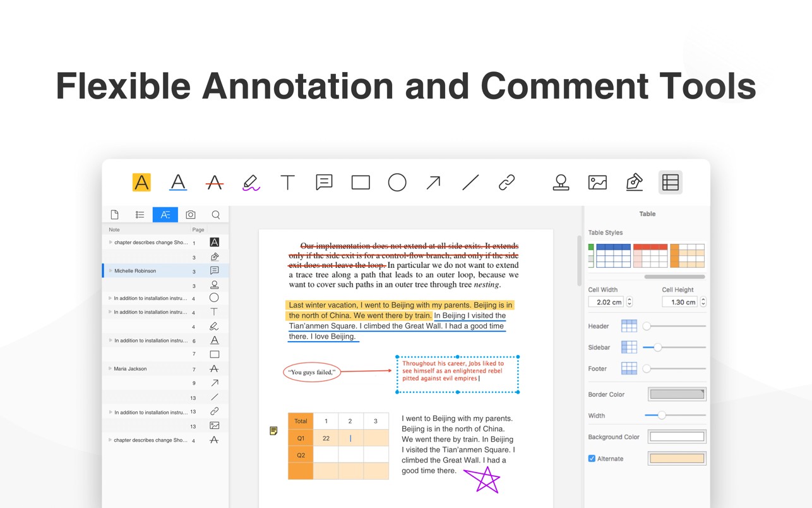Screen dimensions: 812x508
Task: Click the Footer table layout icon
Action: 629,368
